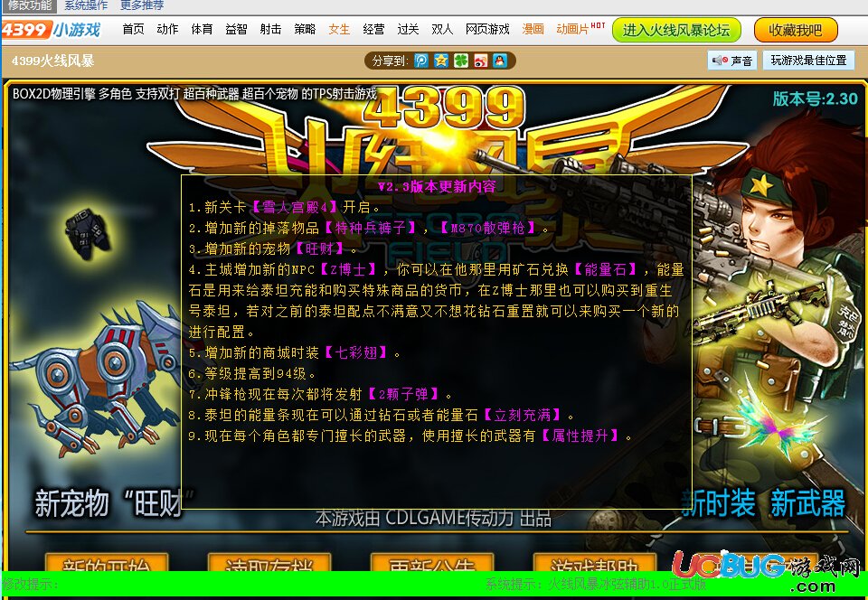
Task: Open the 射击 games category
Action: click(x=270, y=29)
